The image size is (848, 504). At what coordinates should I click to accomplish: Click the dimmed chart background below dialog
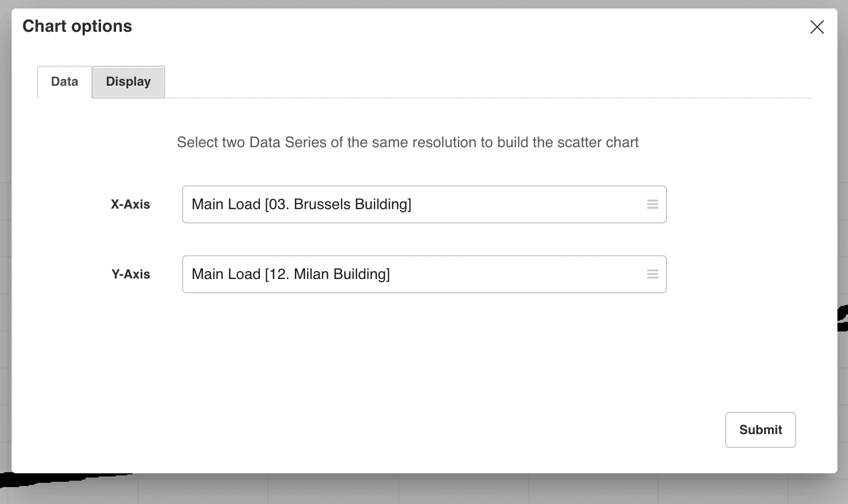coord(423,490)
